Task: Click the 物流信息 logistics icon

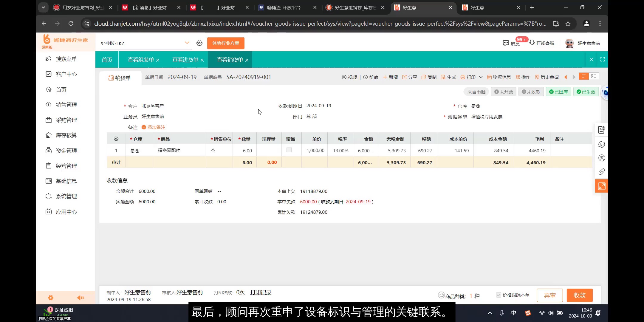Action: (x=499, y=77)
